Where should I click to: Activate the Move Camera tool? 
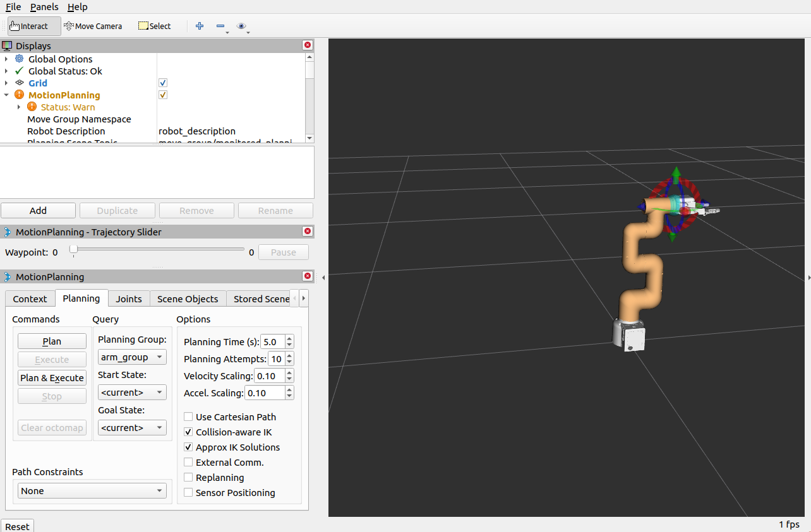coord(93,26)
